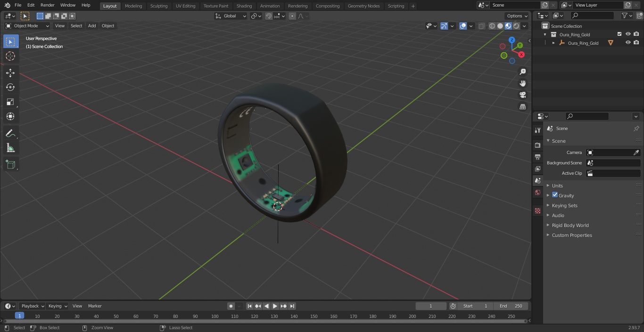The image size is (644, 332).
Task: Click the zoom magnifier in viewport
Action: click(x=522, y=72)
